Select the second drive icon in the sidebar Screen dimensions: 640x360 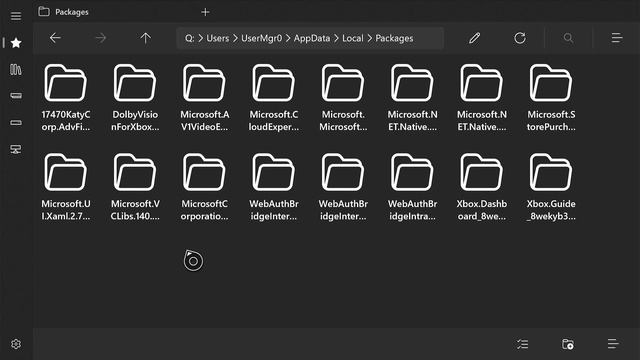(x=16, y=122)
